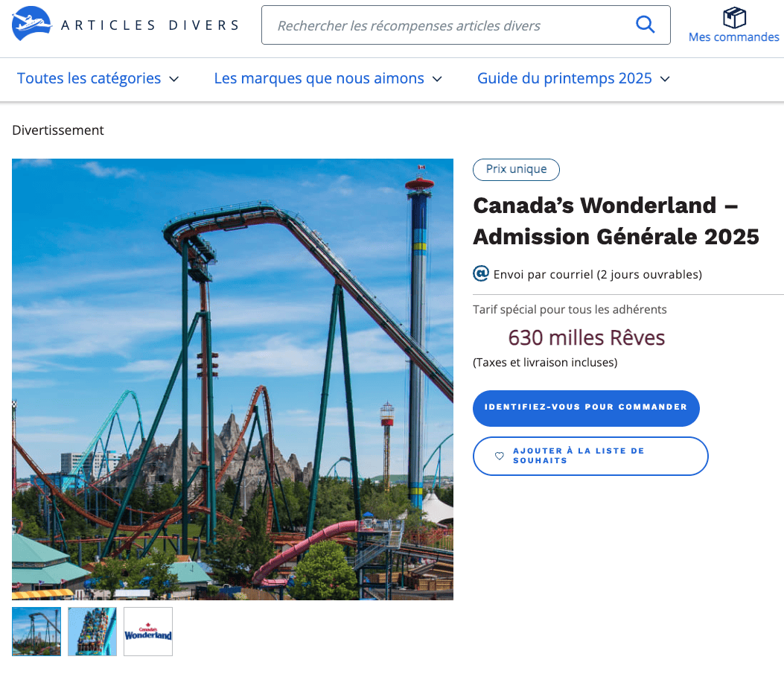The width and height of the screenshot is (784, 677).
Task: Select second thumbnail of riders on coaster
Action: click(92, 632)
